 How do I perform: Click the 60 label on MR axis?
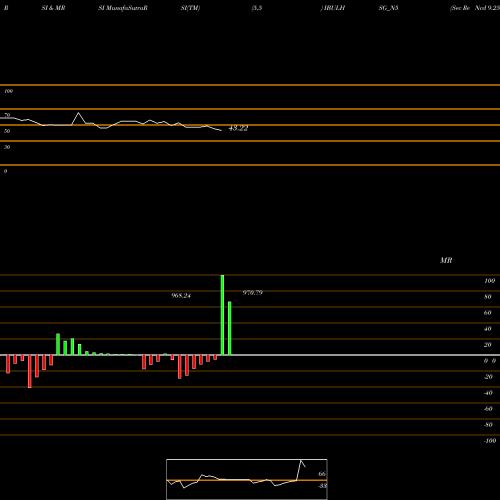(488, 313)
